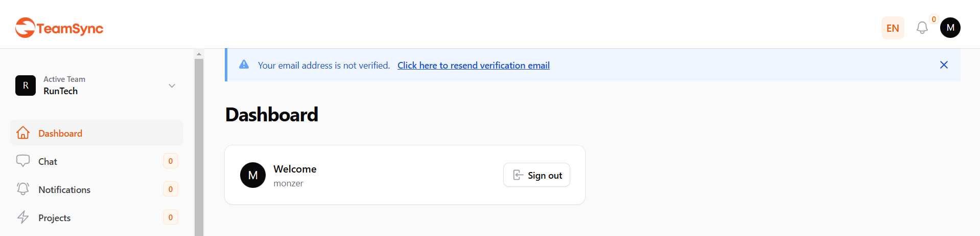Open Projects in sidebar menu
The height and width of the screenshot is (236, 980).
tap(55, 218)
